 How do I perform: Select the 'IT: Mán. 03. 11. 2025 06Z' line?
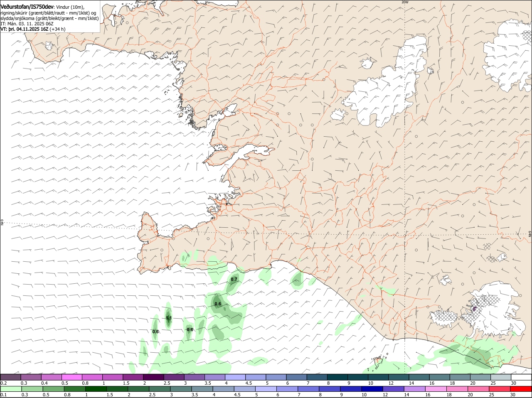click(x=27, y=24)
